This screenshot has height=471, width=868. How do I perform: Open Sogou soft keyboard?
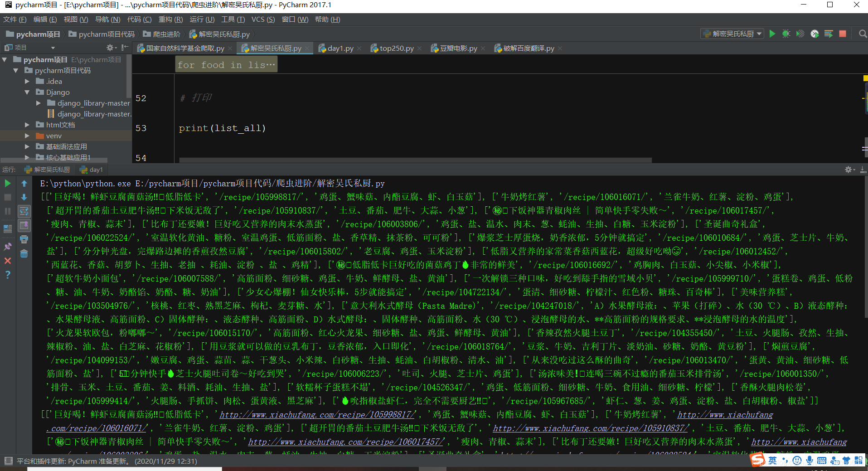coord(821,461)
